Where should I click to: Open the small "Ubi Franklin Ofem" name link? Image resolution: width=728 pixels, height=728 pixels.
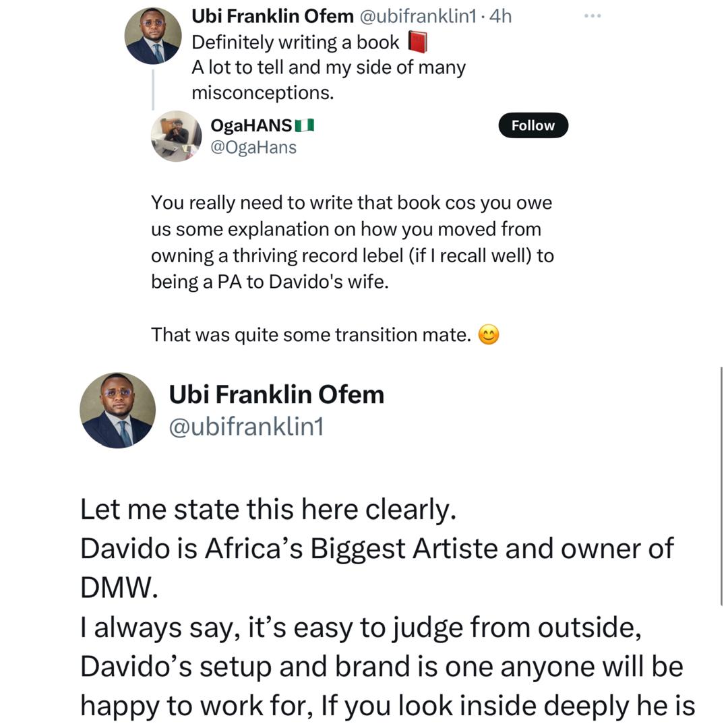272,16
